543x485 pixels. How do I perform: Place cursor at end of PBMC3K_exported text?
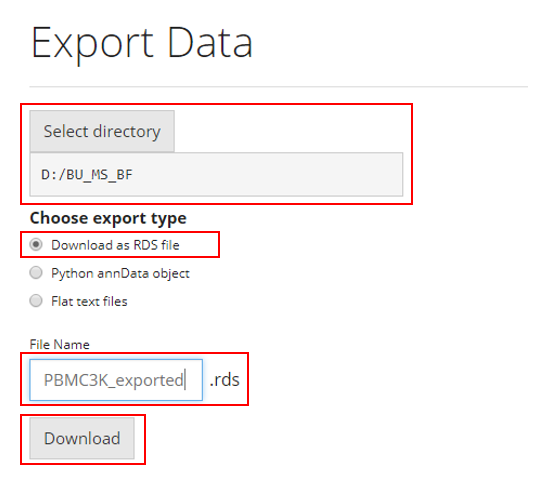click(x=184, y=380)
